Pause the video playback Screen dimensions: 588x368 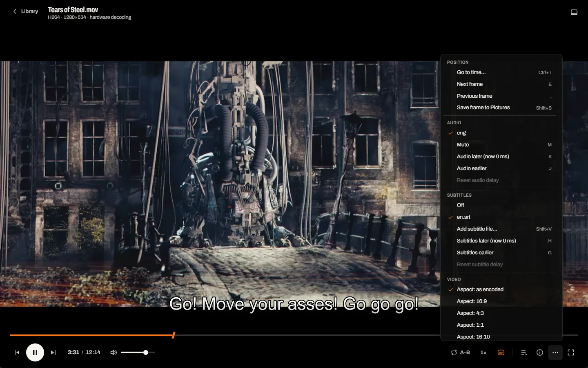(x=35, y=352)
